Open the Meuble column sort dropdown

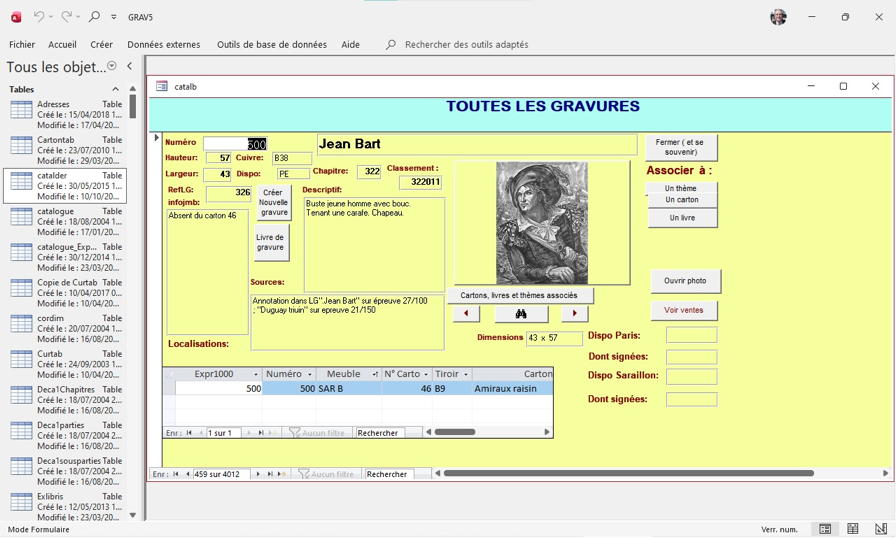pos(375,374)
